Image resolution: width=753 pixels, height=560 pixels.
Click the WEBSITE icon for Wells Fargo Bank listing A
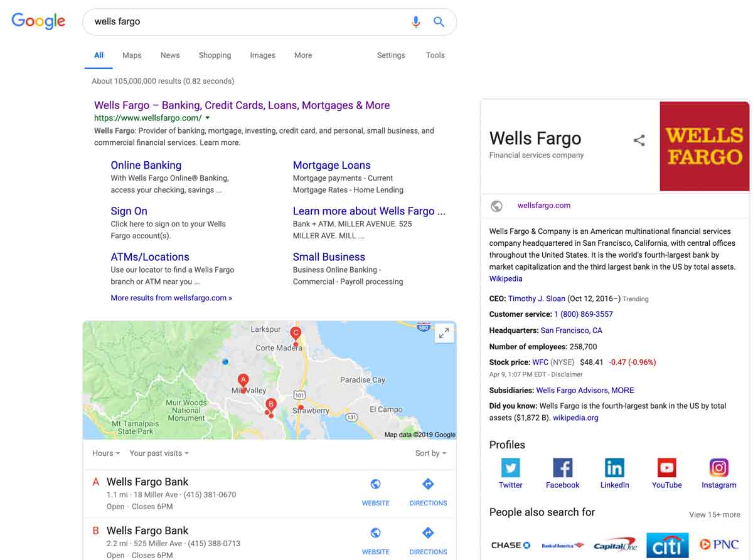375,484
